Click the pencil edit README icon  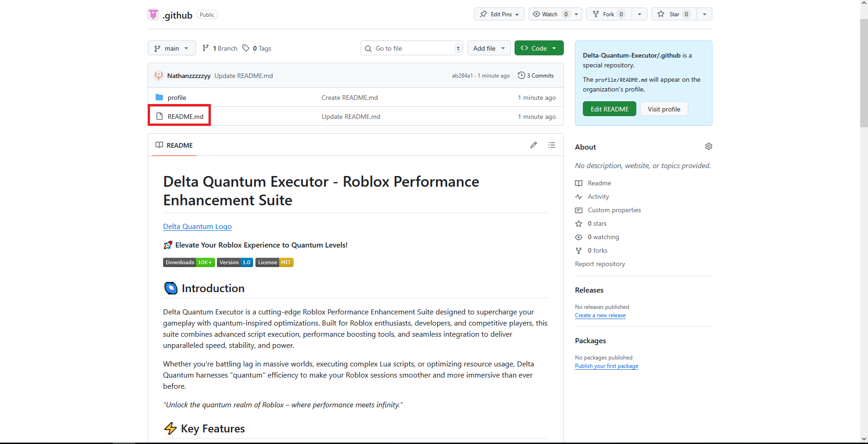(x=533, y=145)
